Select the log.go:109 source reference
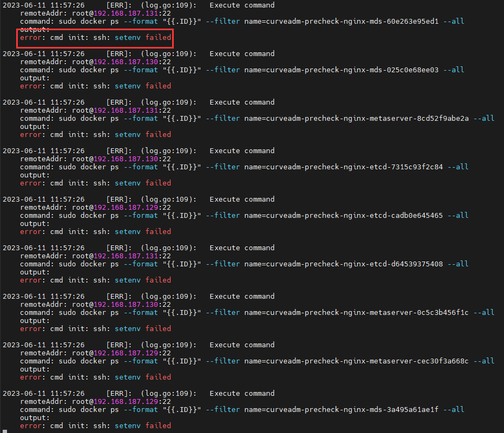 click(167, 5)
